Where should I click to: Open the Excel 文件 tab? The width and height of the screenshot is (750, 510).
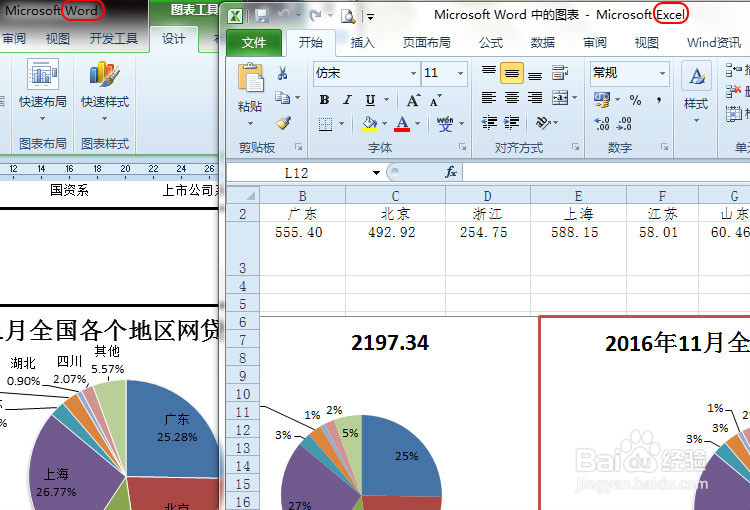click(254, 43)
